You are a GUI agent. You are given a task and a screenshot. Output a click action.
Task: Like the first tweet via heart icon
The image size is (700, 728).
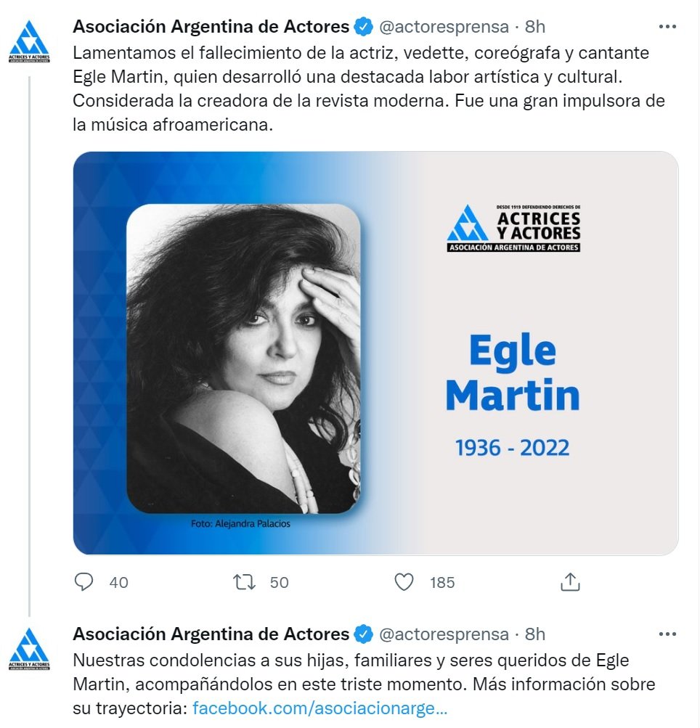(404, 582)
